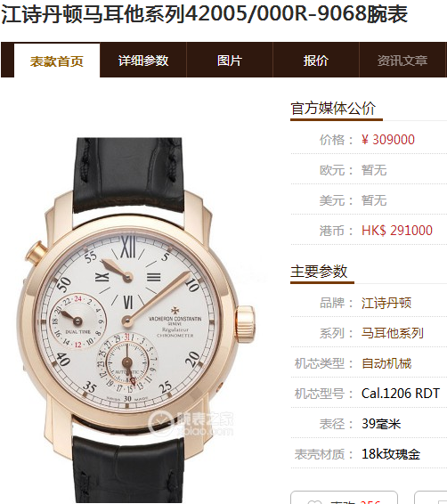Click the watch product image
The width and height of the screenshot is (447, 504).
135,318
